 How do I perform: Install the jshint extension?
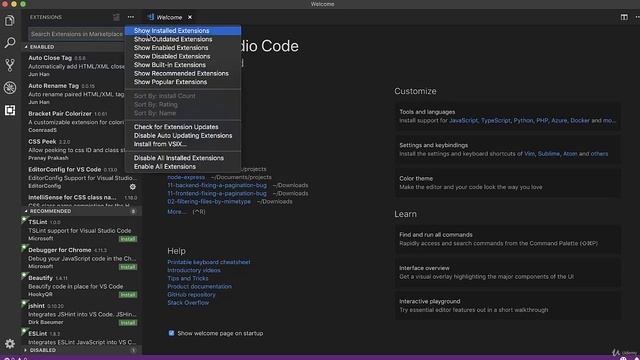pos(128,323)
